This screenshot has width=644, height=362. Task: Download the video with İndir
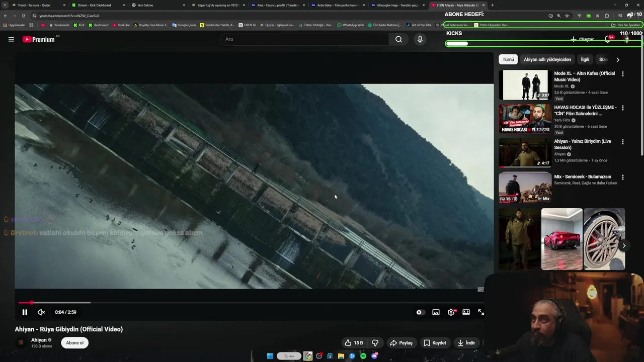point(466,343)
